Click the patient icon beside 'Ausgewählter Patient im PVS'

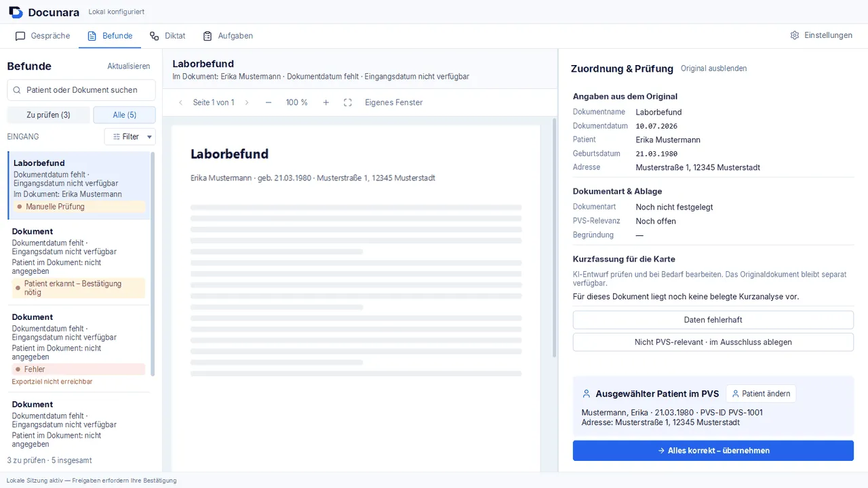(x=587, y=394)
